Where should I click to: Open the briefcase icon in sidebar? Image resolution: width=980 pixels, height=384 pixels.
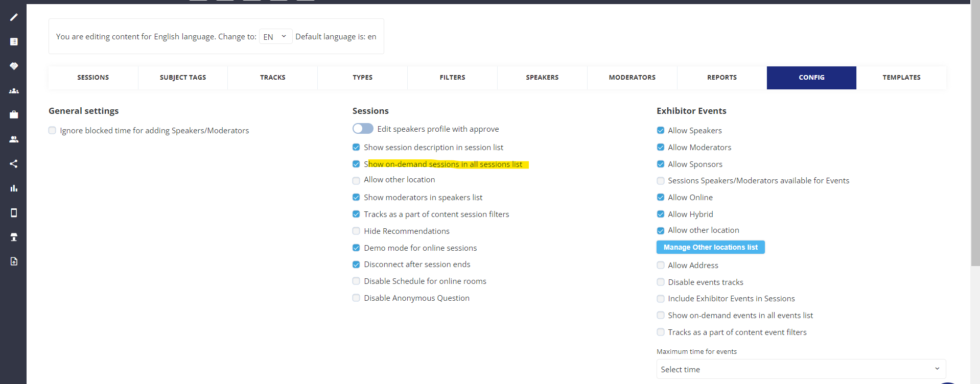point(14,115)
